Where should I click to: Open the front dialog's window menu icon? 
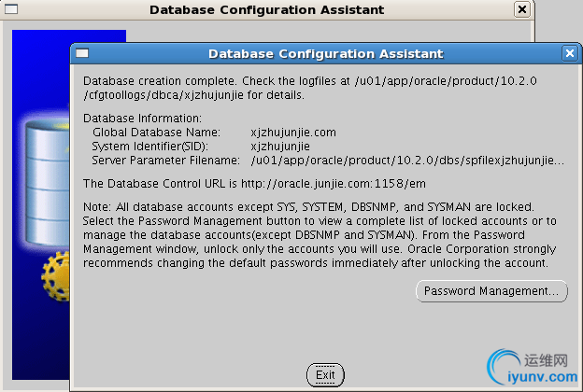(82, 54)
